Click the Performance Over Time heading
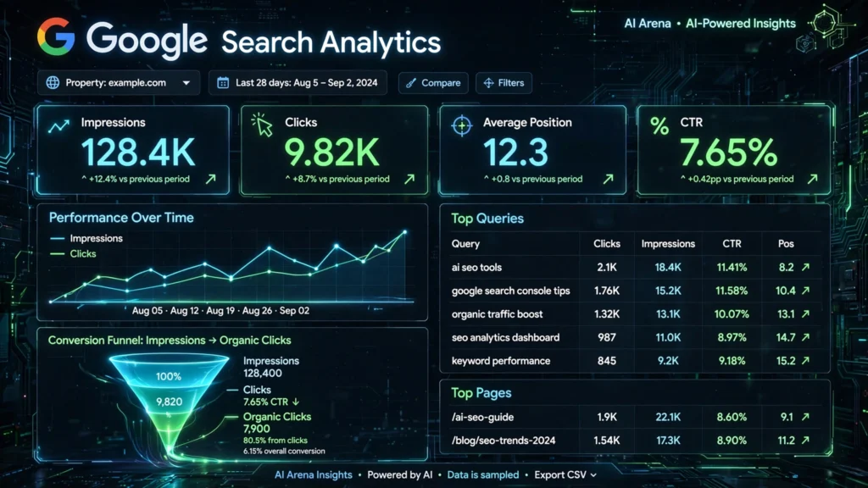The image size is (868, 488). pos(121,218)
